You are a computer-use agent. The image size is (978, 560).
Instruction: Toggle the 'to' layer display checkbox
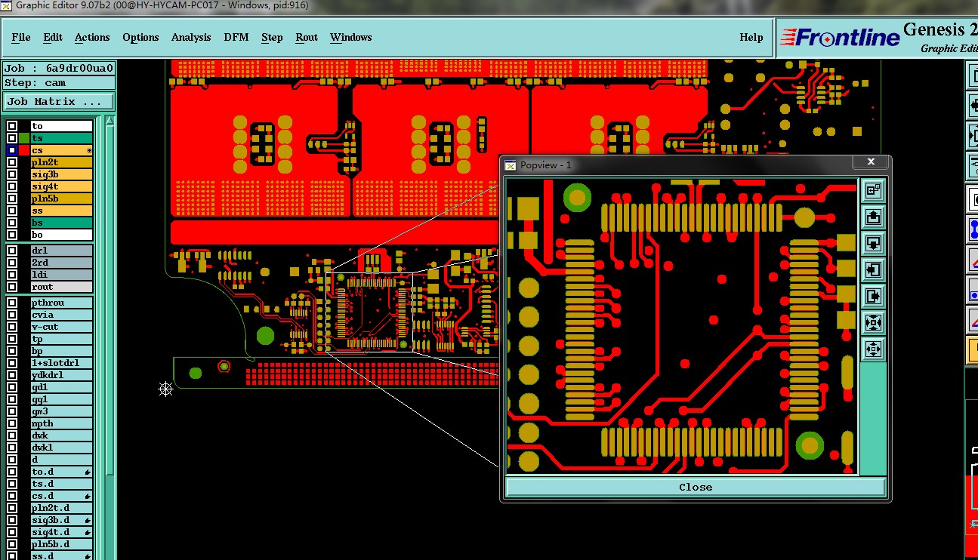click(12, 126)
